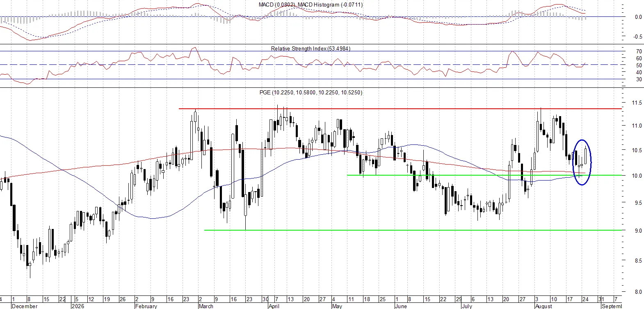Select the 2026 year label

(78, 306)
